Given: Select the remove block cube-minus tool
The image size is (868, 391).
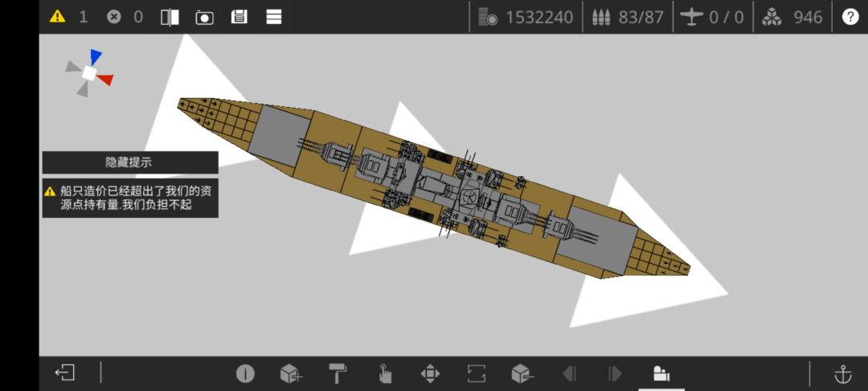Looking at the screenshot, I should coord(522,374).
